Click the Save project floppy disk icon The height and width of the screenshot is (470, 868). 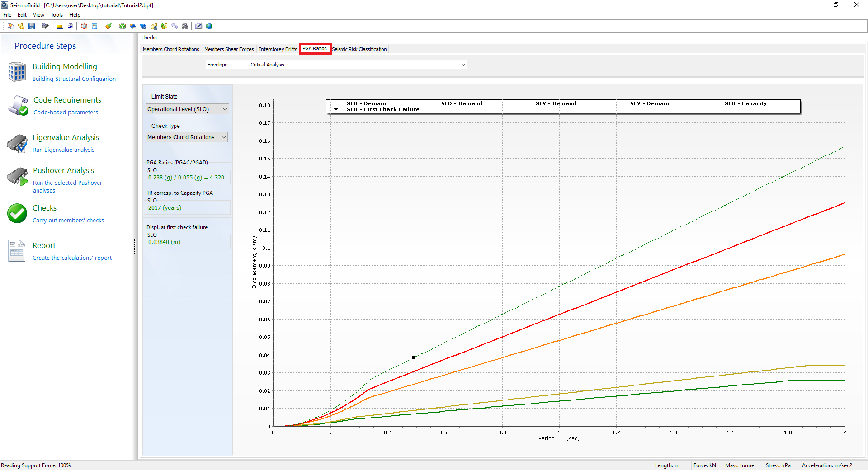tap(32, 26)
